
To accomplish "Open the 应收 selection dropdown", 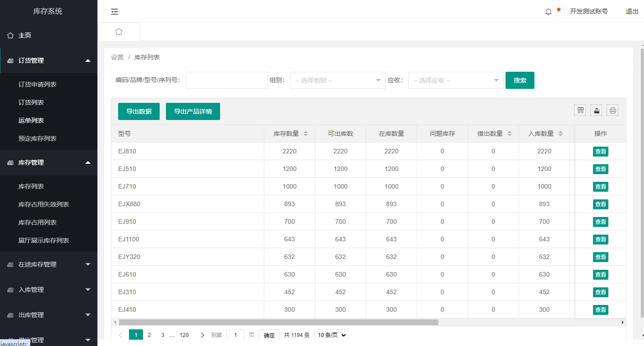I will 456,80.
